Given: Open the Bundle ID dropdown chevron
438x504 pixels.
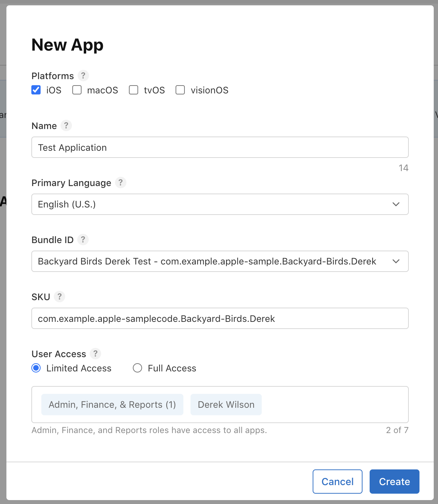Looking at the screenshot, I should (396, 261).
